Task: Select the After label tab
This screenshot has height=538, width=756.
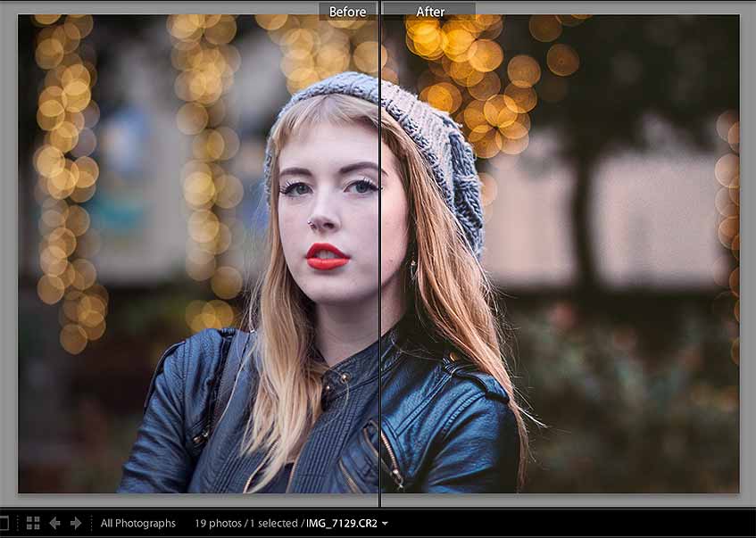Action: click(430, 12)
